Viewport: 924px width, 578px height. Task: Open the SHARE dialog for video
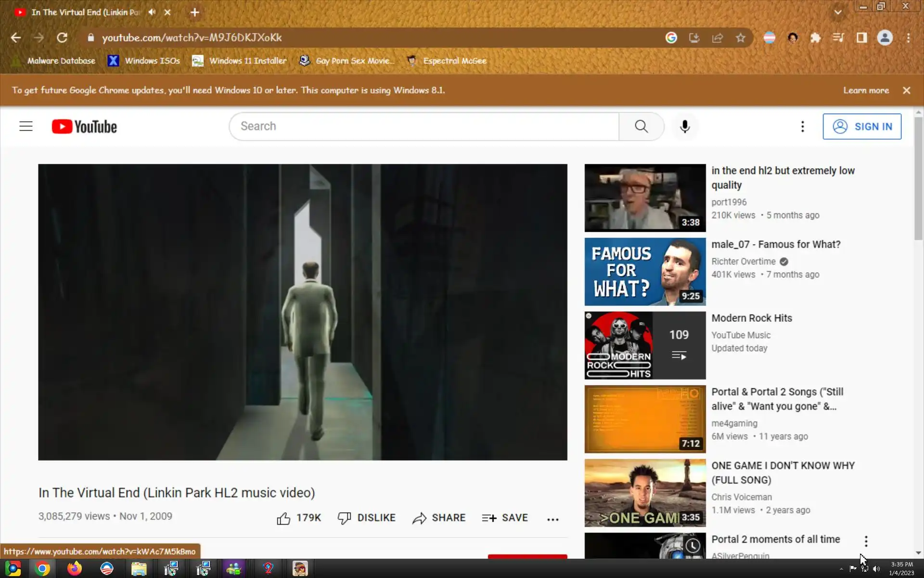coord(439,518)
